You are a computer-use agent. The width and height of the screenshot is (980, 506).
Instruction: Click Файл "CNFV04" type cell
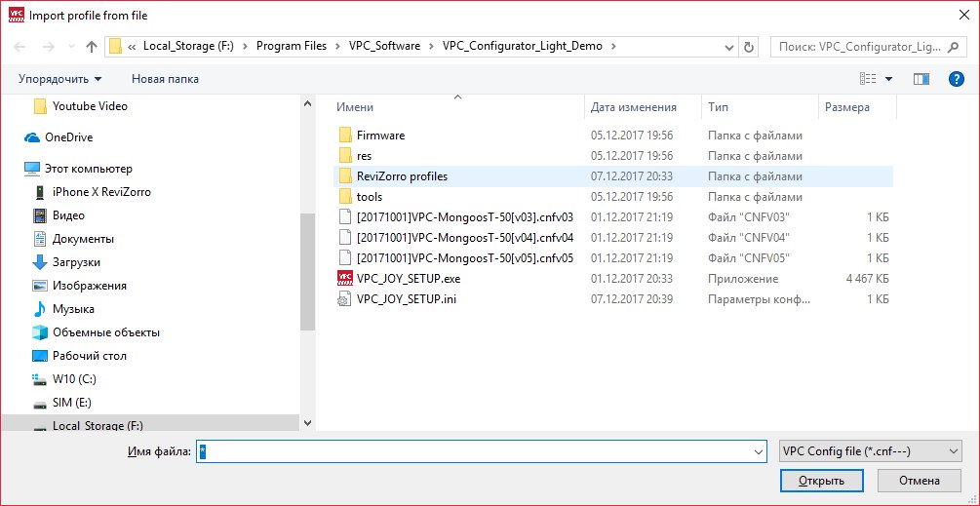point(749,237)
